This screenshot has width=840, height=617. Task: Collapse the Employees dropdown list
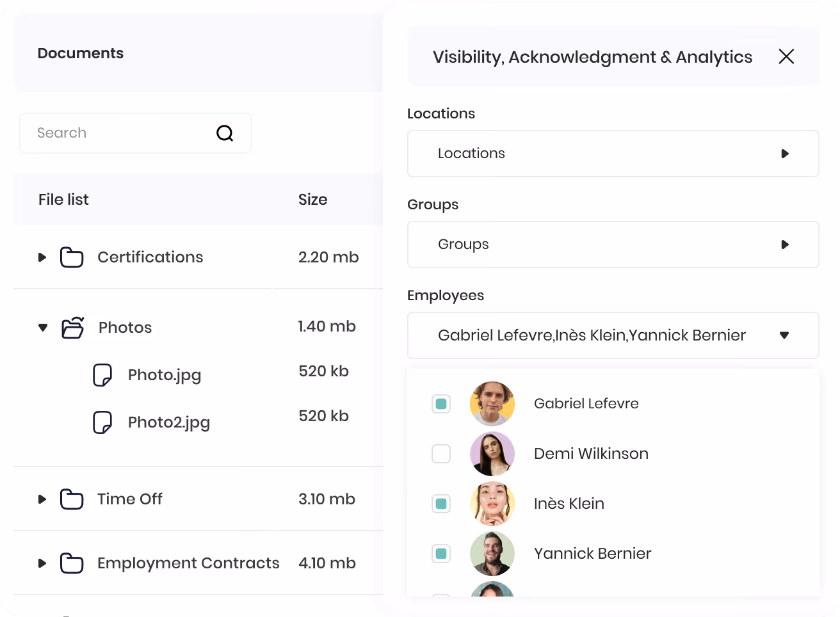pos(784,335)
